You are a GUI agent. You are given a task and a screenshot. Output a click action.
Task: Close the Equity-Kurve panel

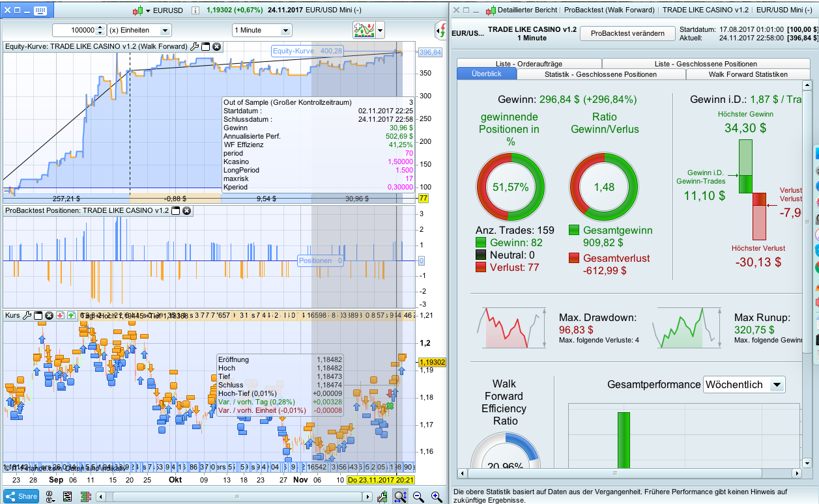click(217, 47)
